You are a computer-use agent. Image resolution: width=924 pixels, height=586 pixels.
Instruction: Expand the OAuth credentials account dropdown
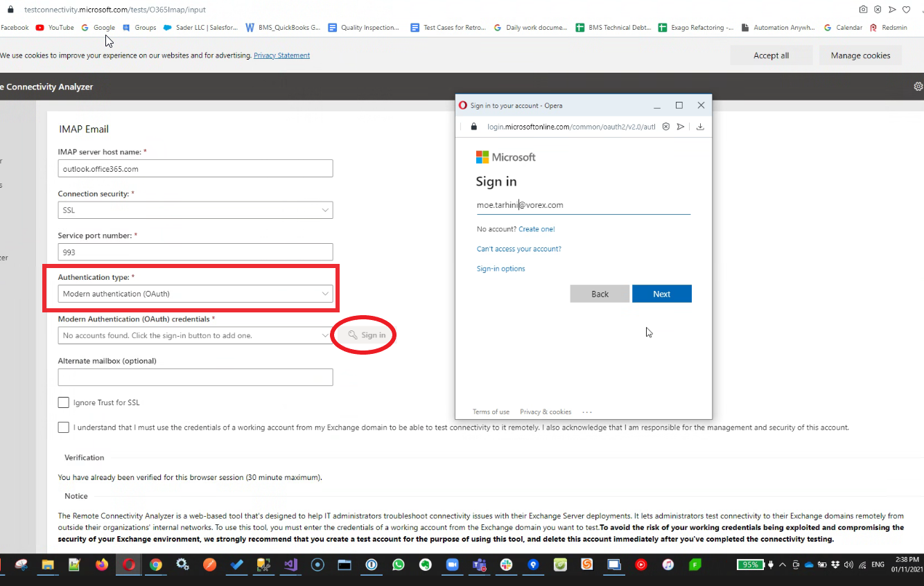pos(195,335)
